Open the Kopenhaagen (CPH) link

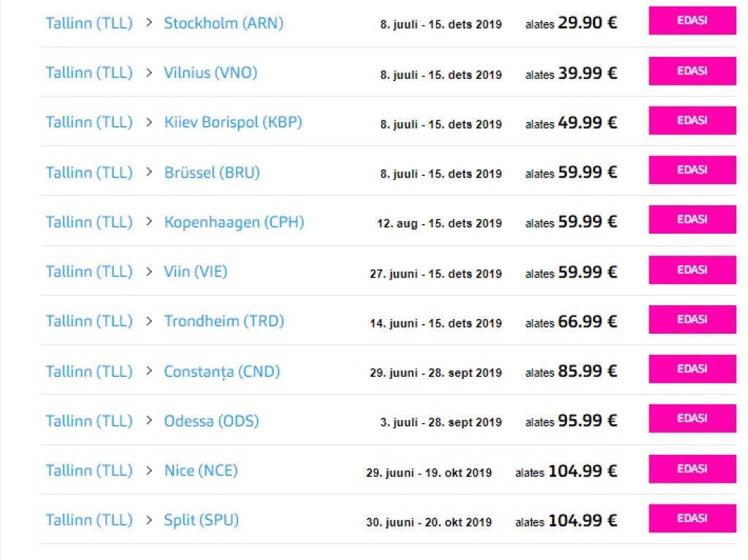click(234, 222)
